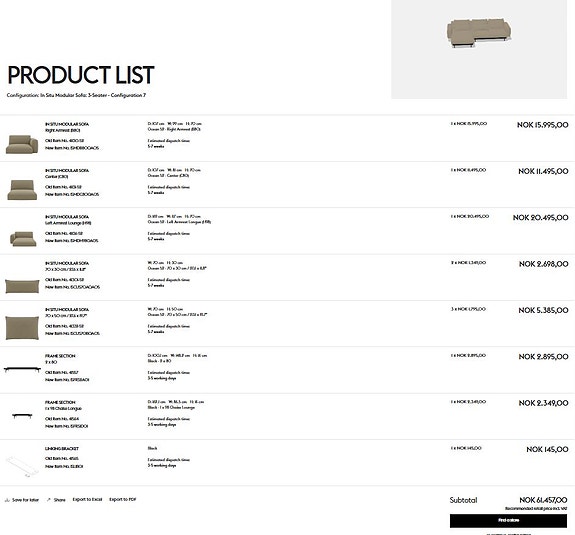Click the Right Armrest product name
The height and width of the screenshot is (535, 575).
point(62,130)
